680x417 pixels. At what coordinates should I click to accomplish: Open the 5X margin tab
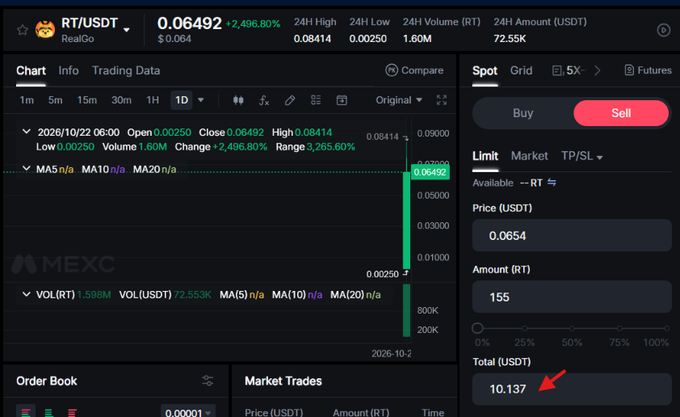(x=568, y=71)
